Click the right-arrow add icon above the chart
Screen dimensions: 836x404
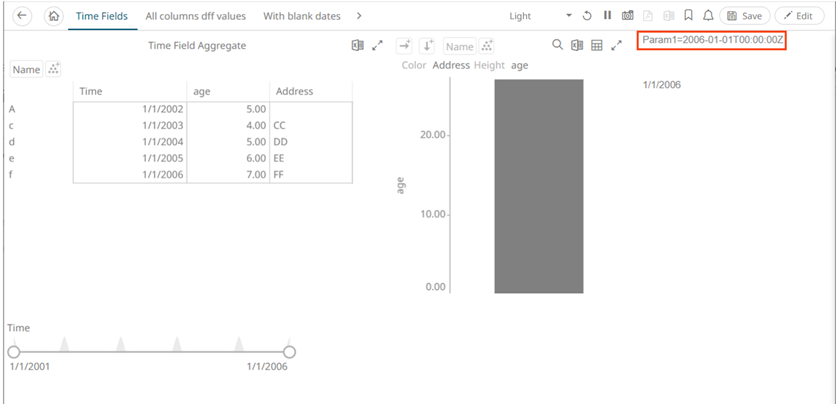[405, 46]
